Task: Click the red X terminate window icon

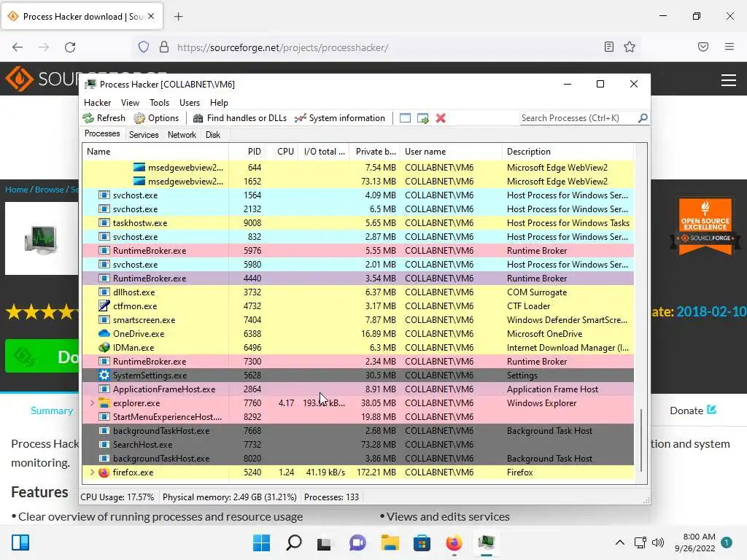Action: tap(441, 118)
